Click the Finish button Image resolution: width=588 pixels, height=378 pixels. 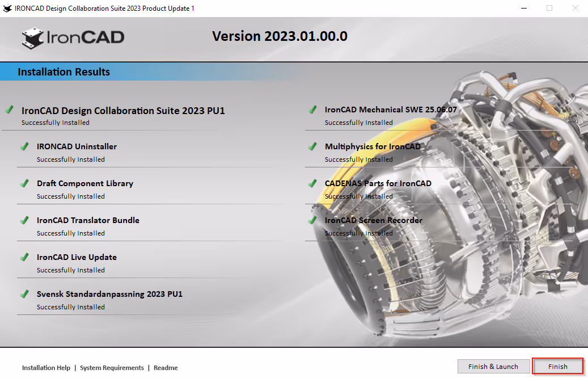pyautogui.click(x=557, y=366)
